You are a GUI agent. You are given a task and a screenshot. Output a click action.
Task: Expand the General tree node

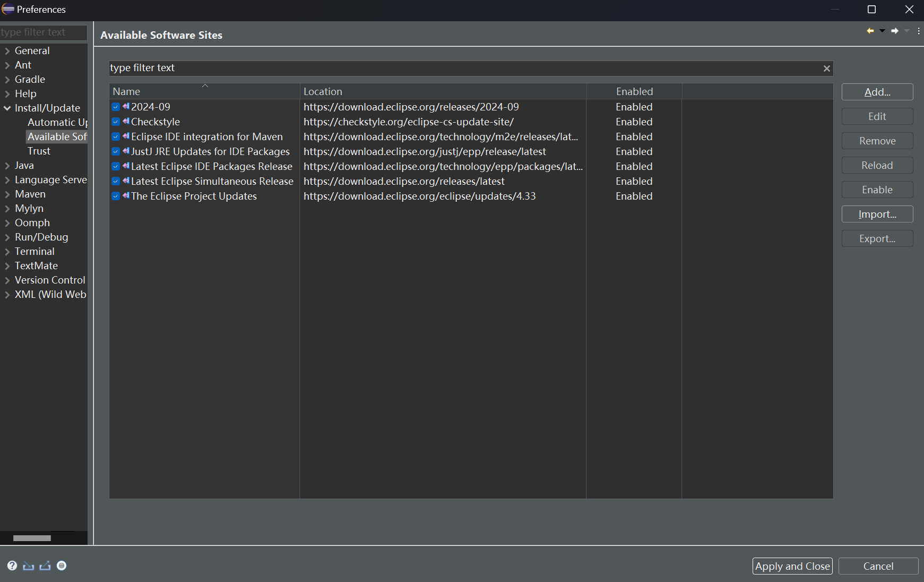[x=7, y=51]
